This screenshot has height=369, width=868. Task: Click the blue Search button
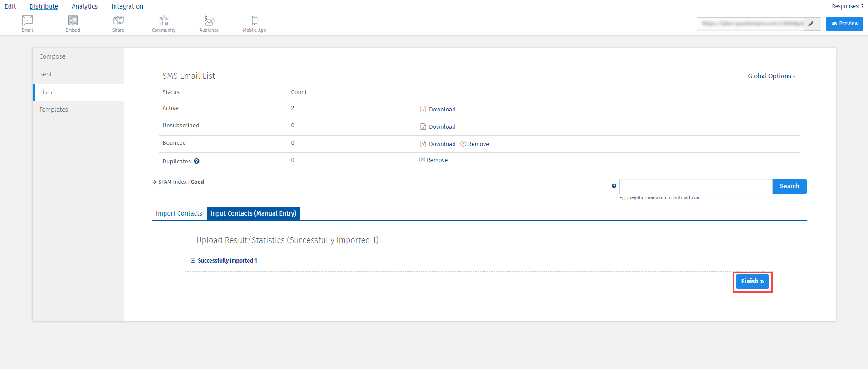pos(789,187)
